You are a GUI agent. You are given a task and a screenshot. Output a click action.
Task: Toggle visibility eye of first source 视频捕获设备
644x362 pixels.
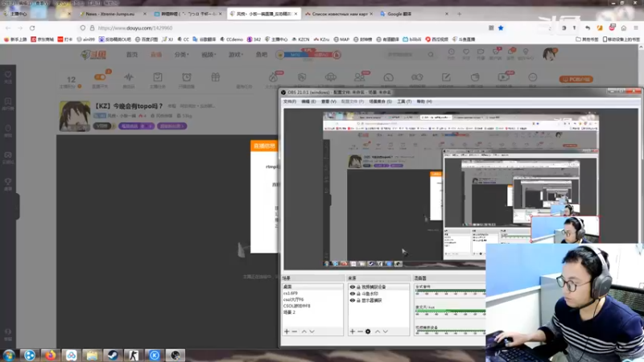coord(353,287)
